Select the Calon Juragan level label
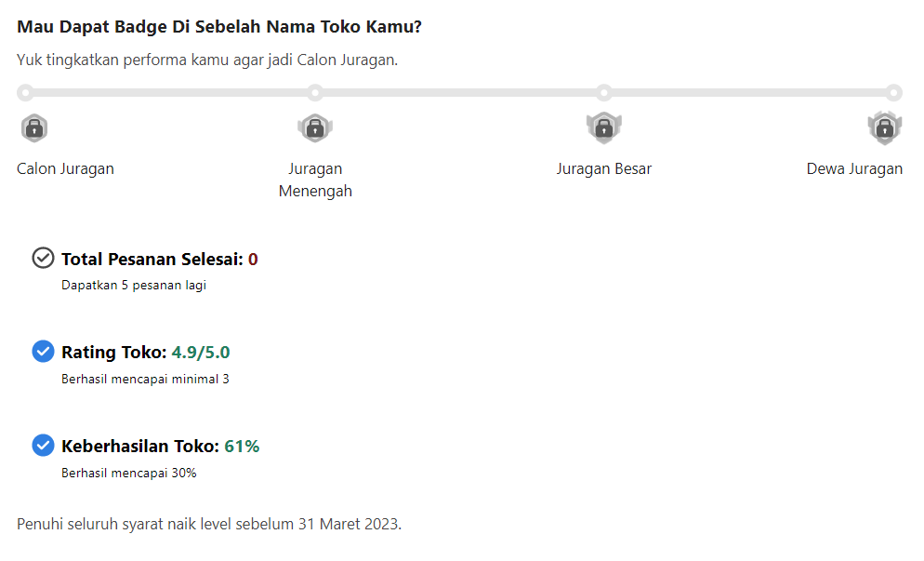Screen dimensions: 924x561 (65, 168)
